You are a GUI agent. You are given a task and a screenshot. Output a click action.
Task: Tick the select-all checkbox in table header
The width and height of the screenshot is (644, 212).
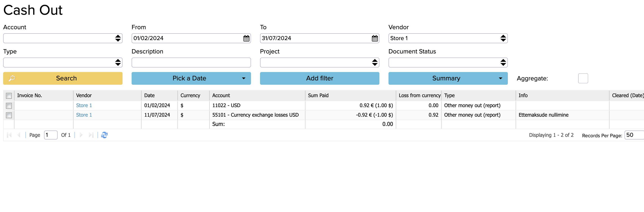pyautogui.click(x=9, y=96)
